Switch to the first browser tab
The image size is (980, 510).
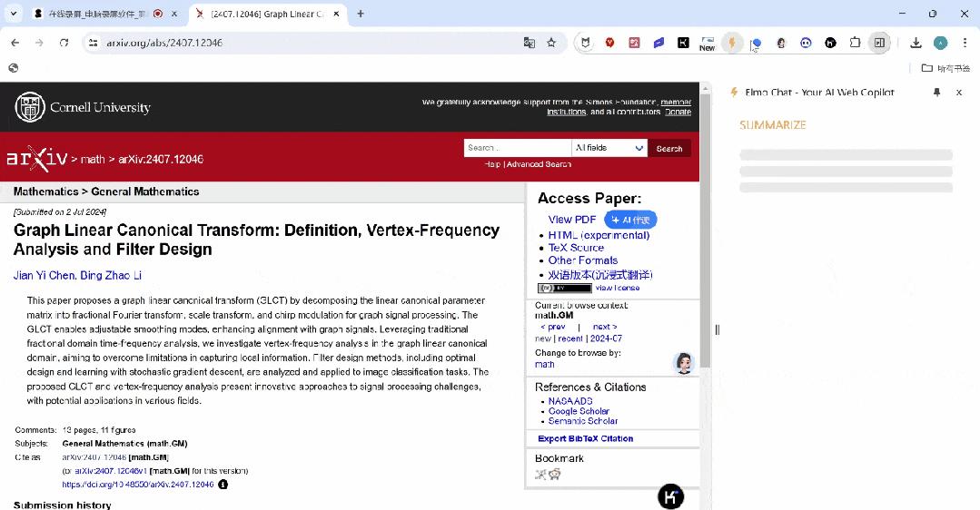[98, 14]
